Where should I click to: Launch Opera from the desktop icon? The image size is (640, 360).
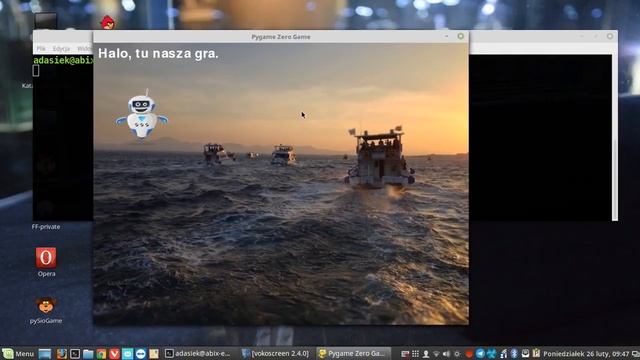pyautogui.click(x=46, y=258)
